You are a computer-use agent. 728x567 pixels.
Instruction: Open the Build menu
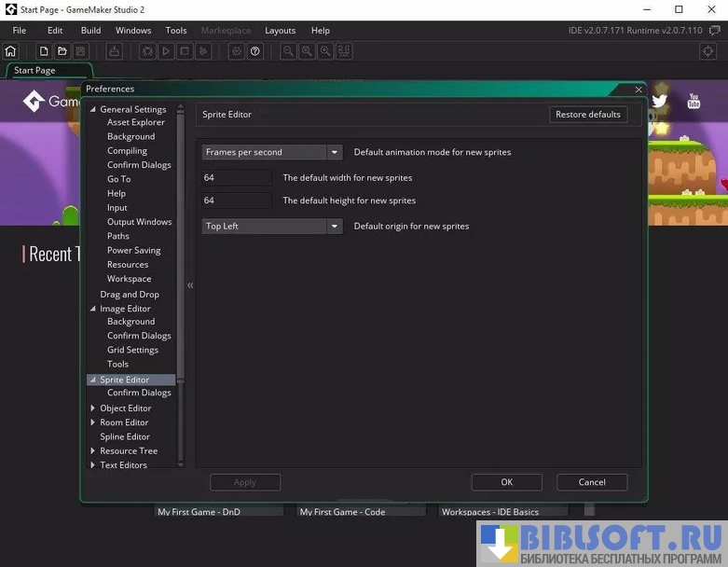click(x=90, y=31)
